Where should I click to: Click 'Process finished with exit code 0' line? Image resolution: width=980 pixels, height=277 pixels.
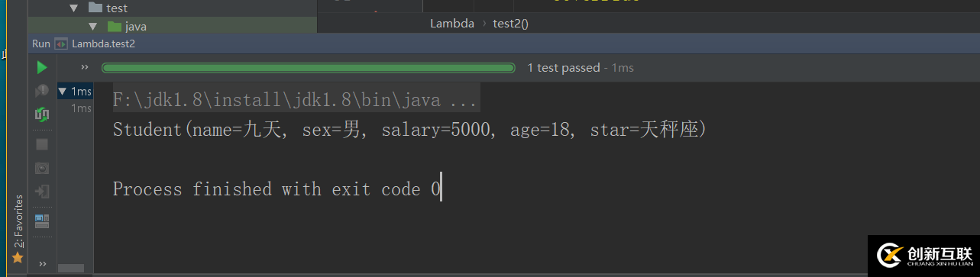(x=277, y=189)
